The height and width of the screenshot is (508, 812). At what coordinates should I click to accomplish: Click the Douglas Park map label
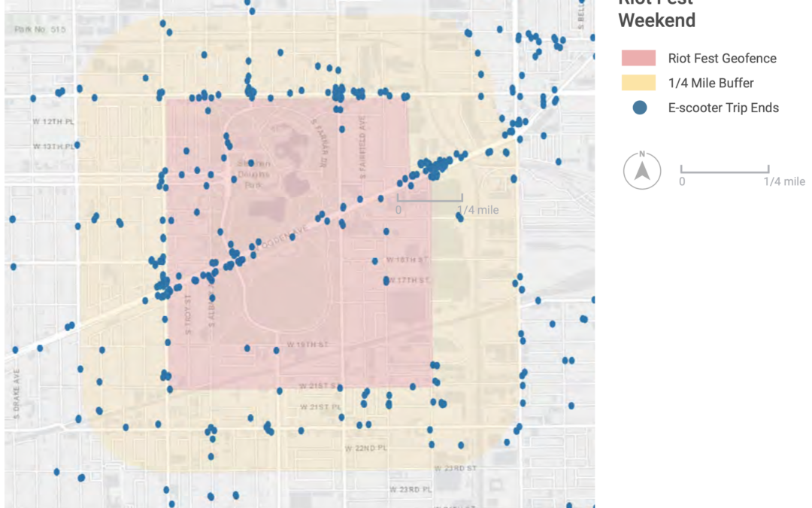coord(253,174)
